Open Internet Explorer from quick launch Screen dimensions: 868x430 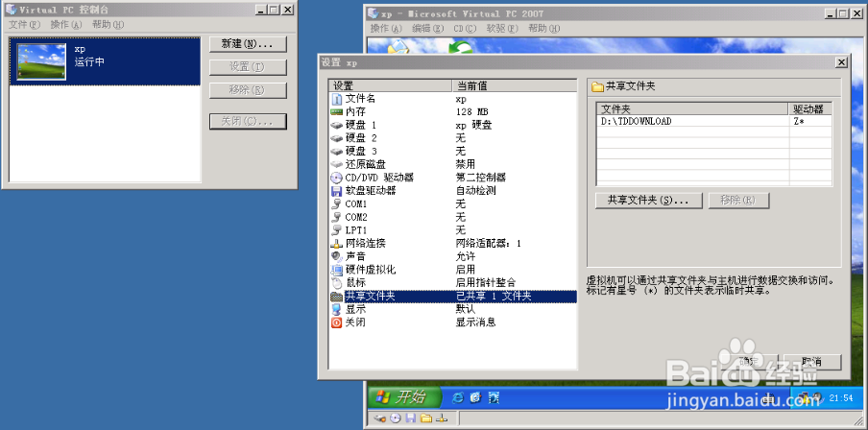[458, 396]
